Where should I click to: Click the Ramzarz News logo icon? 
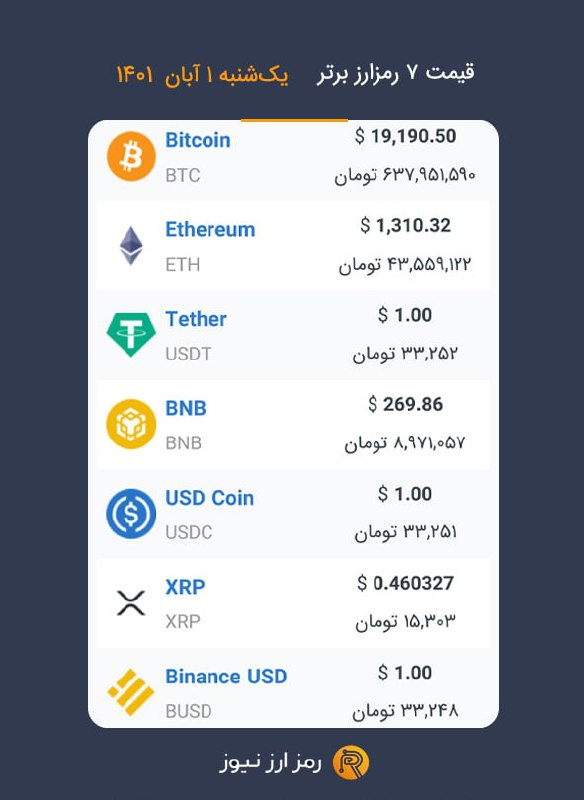(x=351, y=764)
